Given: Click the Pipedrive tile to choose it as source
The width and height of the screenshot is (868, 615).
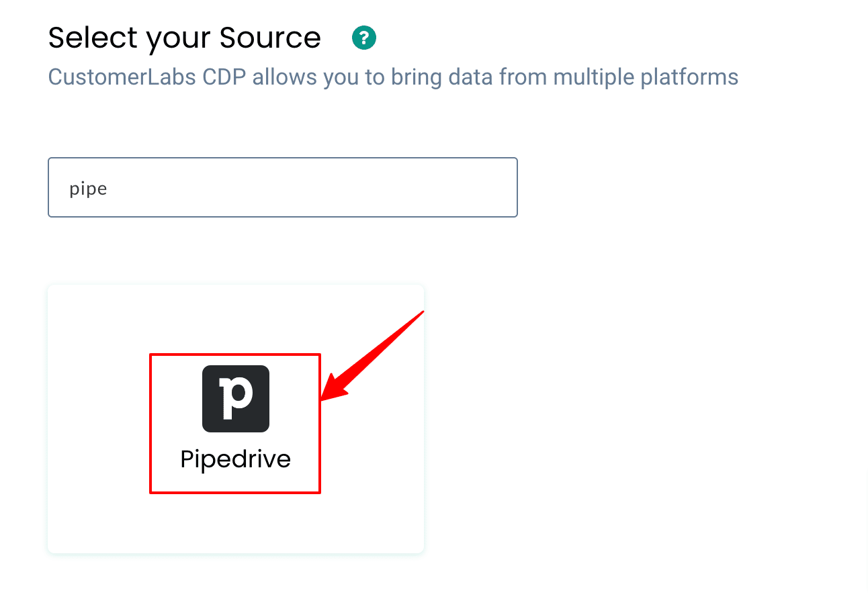Looking at the screenshot, I should pyautogui.click(x=234, y=418).
